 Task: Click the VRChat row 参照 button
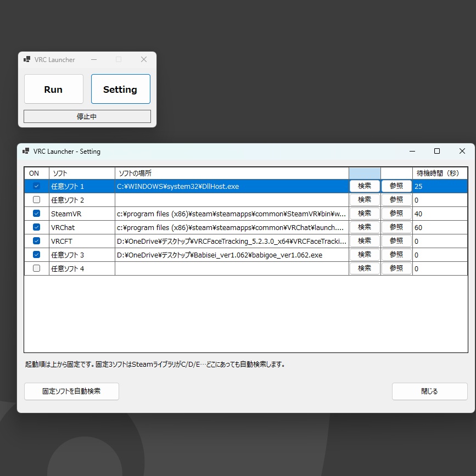click(x=396, y=227)
